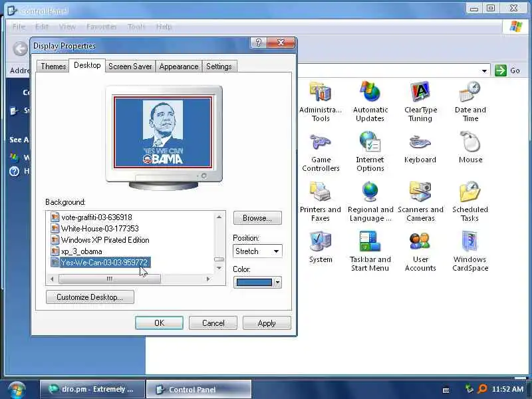Image resolution: width=532 pixels, height=399 pixels.
Task: Select Yes-We-Can-03-03-959772 background
Action: [100, 262]
